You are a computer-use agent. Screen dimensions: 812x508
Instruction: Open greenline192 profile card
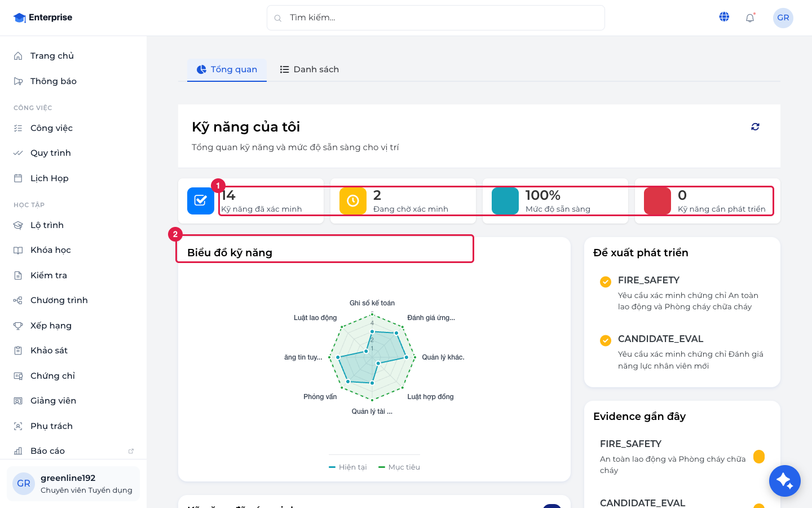(73, 484)
